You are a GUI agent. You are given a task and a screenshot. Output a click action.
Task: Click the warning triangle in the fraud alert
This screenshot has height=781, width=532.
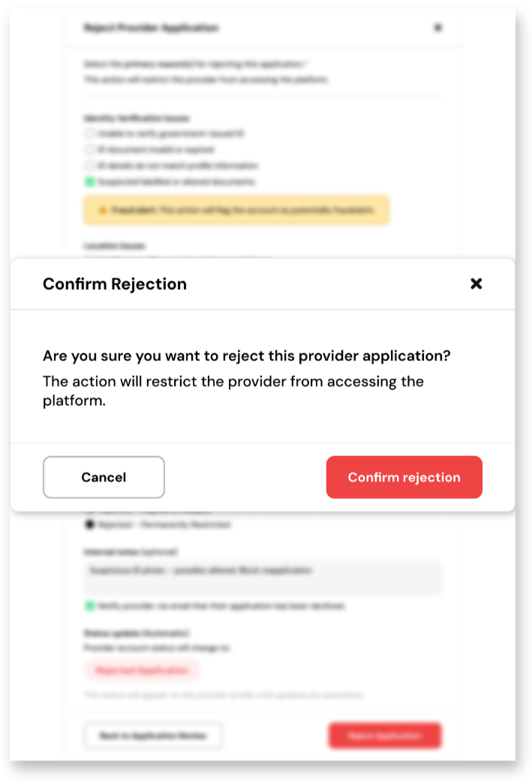tap(102, 210)
